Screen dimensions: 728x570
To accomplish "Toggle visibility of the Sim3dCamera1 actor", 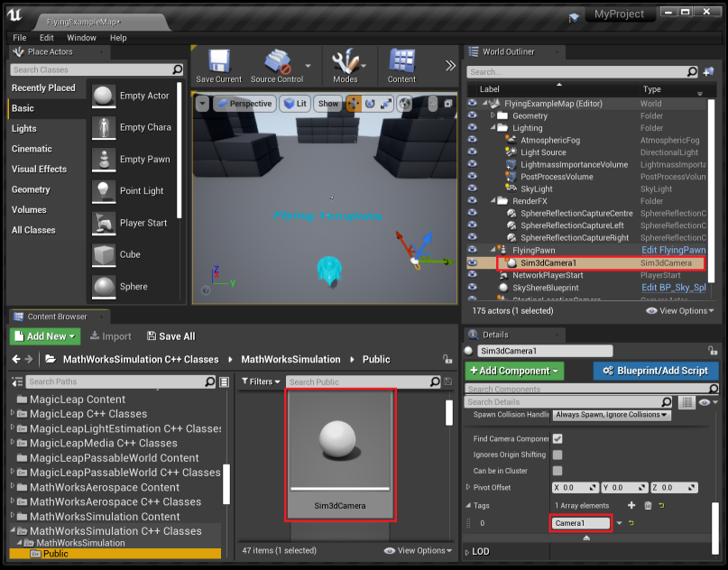I will [473, 262].
